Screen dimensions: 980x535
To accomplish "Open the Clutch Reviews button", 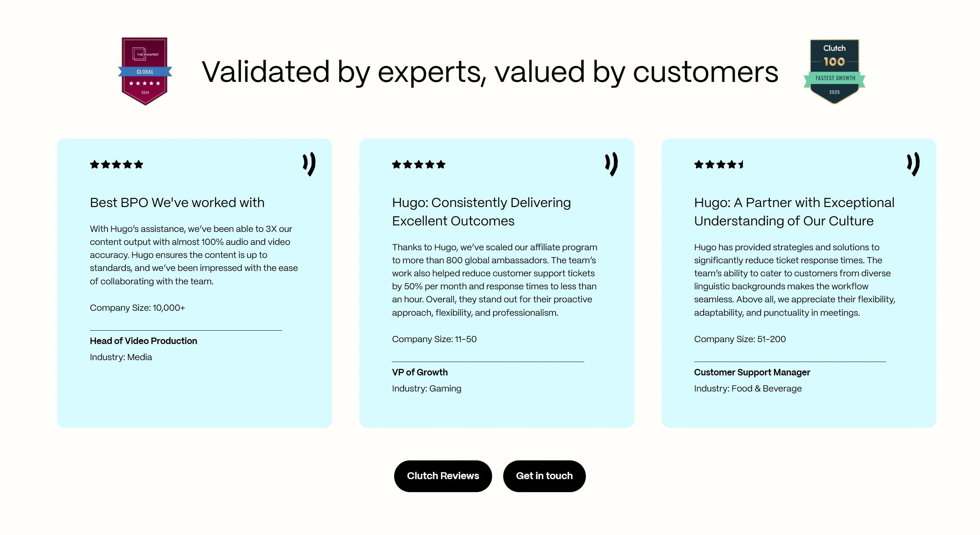I will click(x=443, y=476).
